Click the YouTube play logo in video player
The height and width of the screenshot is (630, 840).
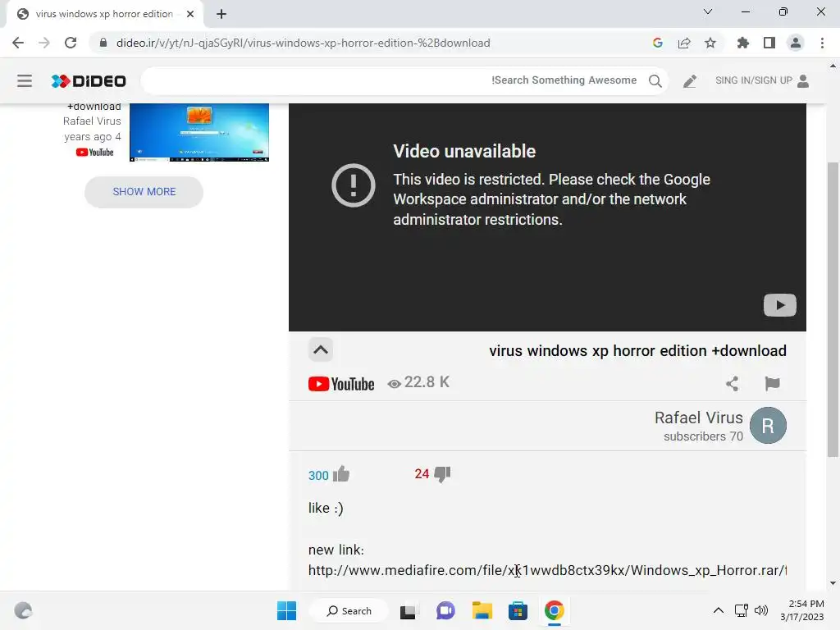pos(779,305)
